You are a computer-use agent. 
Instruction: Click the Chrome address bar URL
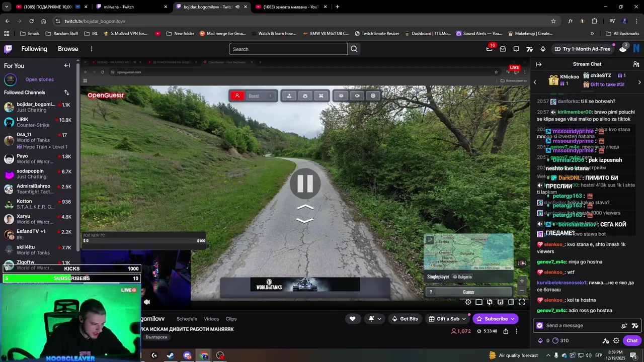95,21
